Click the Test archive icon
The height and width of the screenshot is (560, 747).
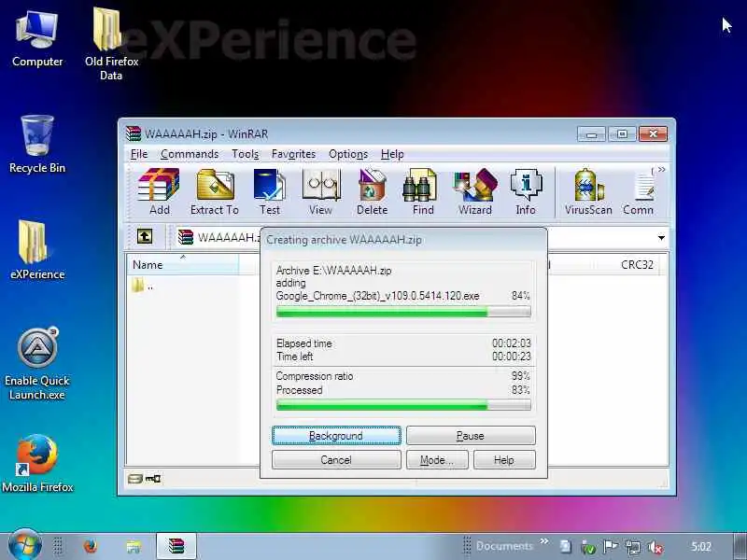(x=269, y=191)
